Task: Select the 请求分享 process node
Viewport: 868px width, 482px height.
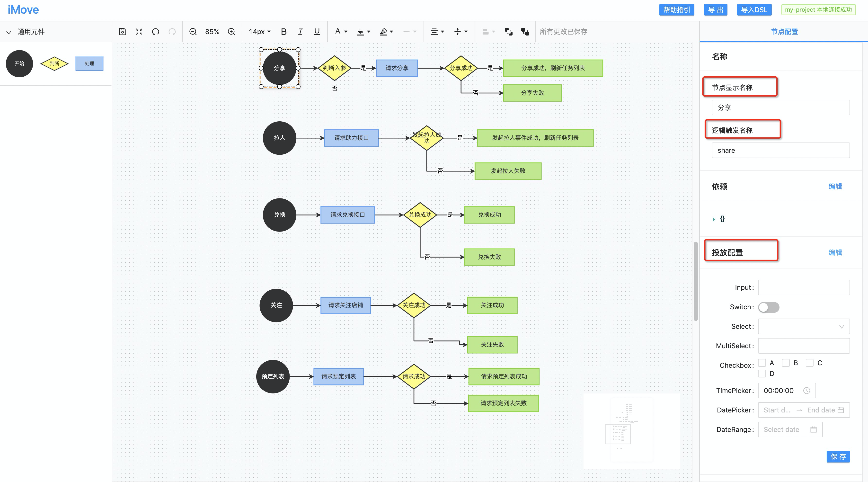Action: (x=397, y=68)
